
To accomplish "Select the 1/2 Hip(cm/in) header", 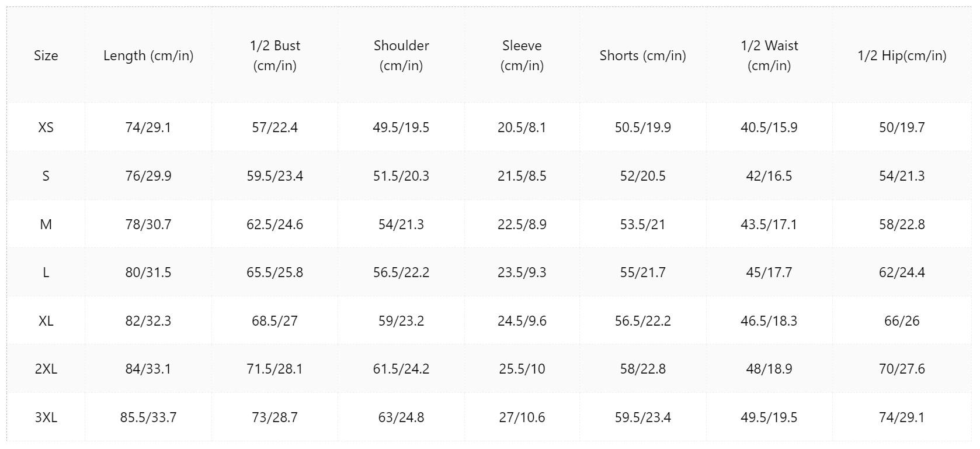I will pyautogui.click(x=902, y=56).
